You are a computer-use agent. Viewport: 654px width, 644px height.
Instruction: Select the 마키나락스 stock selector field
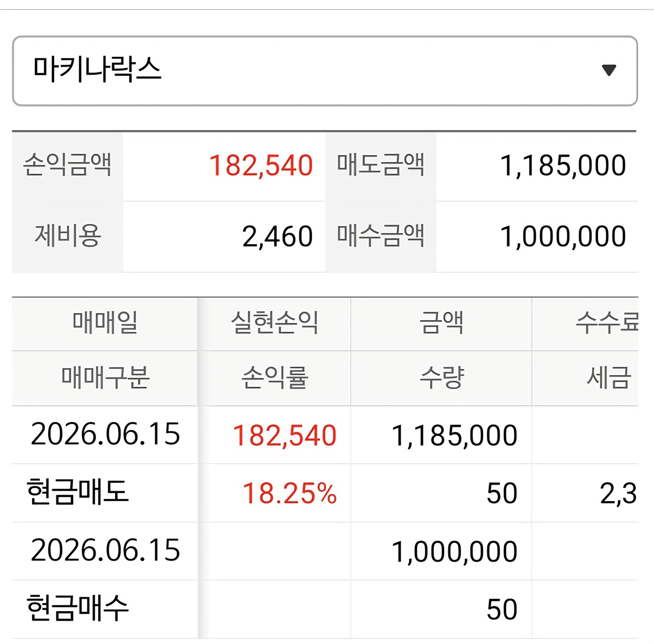point(325,71)
